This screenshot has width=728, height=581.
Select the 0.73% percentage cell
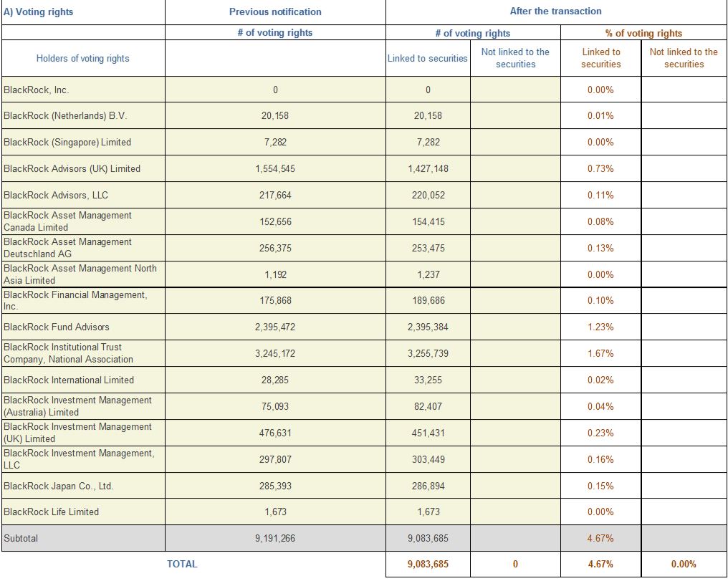pyautogui.click(x=600, y=169)
